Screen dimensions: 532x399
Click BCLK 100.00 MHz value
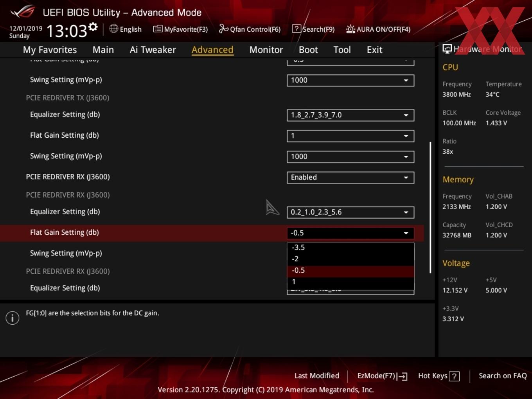(x=459, y=123)
